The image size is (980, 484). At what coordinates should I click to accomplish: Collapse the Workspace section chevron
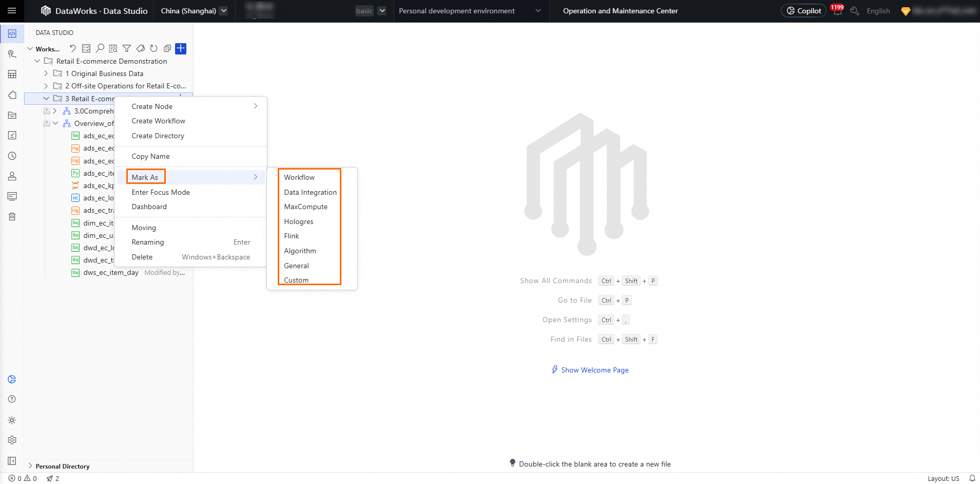(x=30, y=49)
